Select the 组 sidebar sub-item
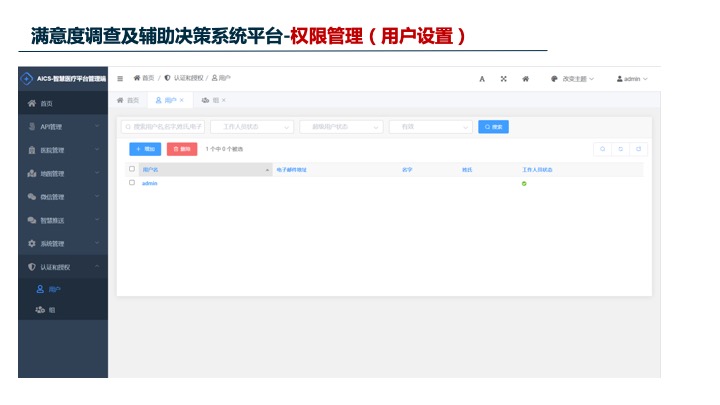Screen dimensions: 720x405 click(x=63, y=310)
